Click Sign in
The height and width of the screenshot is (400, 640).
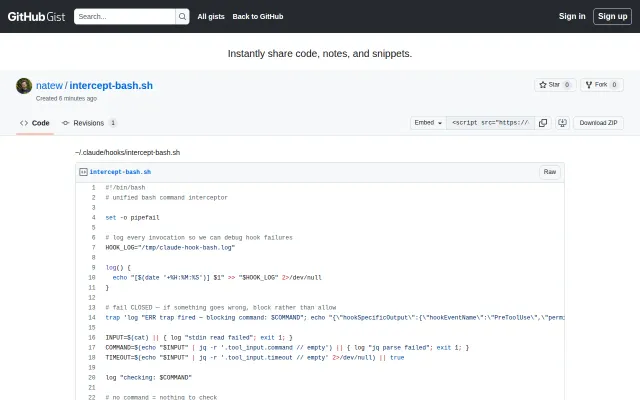tap(572, 16)
